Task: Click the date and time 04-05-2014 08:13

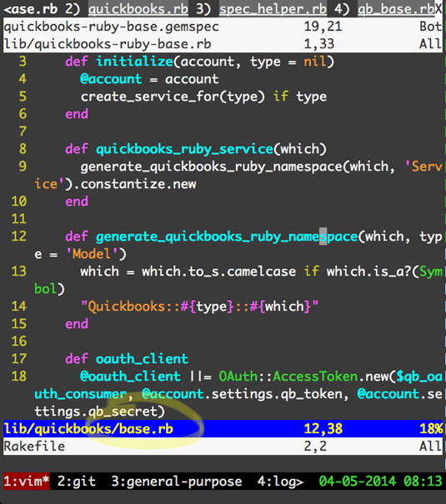Action: click(381, 482)
